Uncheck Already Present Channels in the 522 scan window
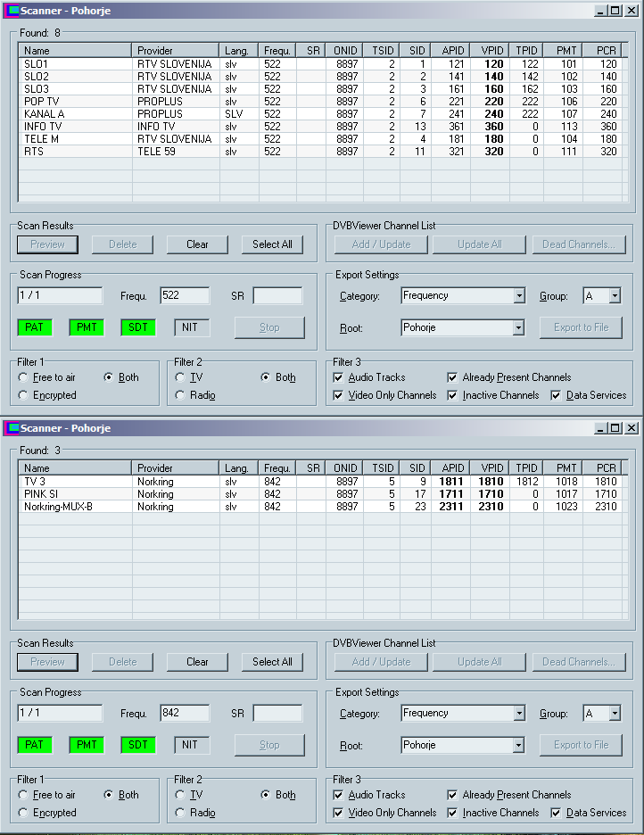Screen dimensions: 644x835 point(452,377)
